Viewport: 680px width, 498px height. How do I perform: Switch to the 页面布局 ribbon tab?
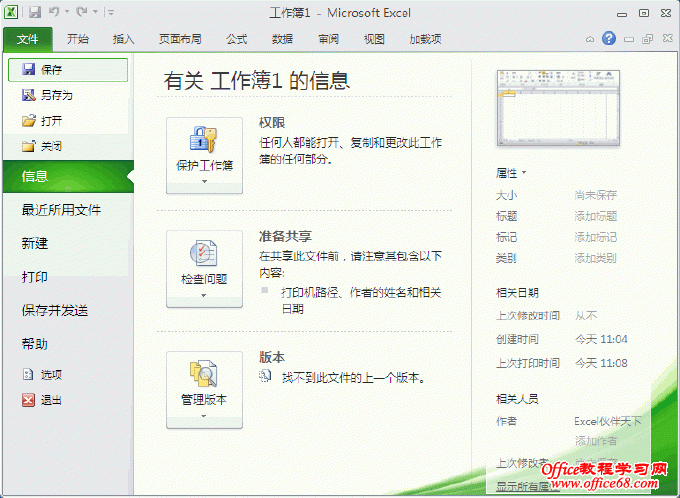(180, 39)
